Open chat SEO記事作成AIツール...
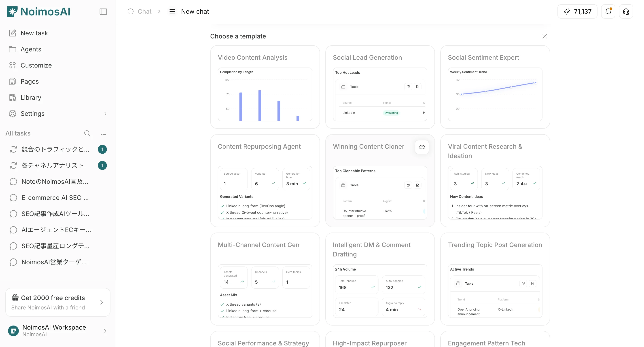This screenshot has width=644, height=347. click(x=58, y=214)
